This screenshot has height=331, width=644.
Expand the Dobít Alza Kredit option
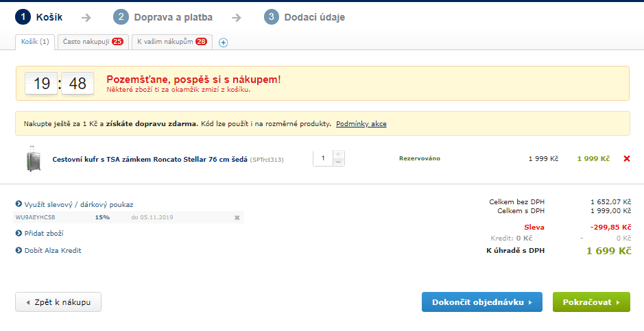(x=52, y=250)
